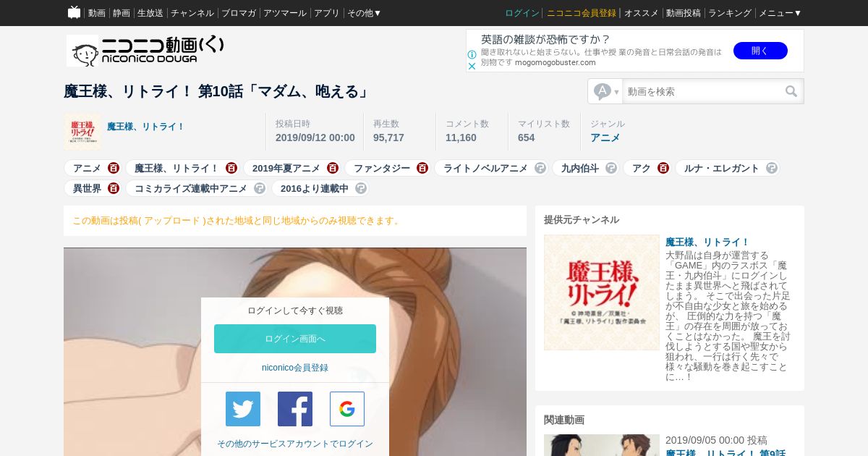The height and width of the screenshot is (456, 868).
Task: Select the アニメ tag
Action: 87,168
